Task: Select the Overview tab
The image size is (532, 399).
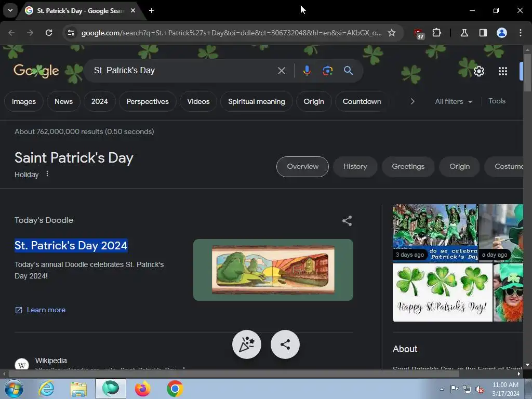Action: pyautogui.click(x=303, y=167)
